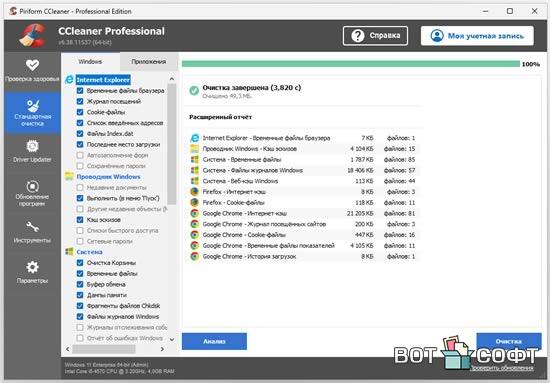Image resolution: width=550 pixels, height=383 pixels.
Task: Click the 'файлов: 85' count
Action: point(400,160)
